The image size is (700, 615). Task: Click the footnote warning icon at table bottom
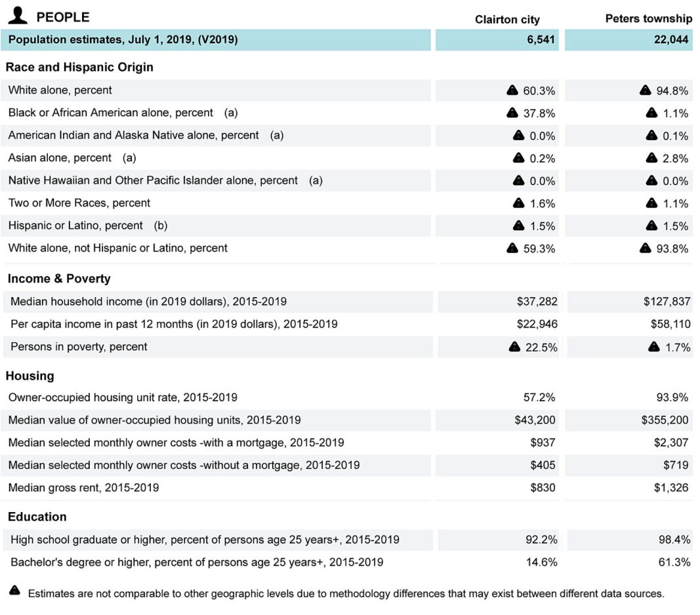click(14, 591)
